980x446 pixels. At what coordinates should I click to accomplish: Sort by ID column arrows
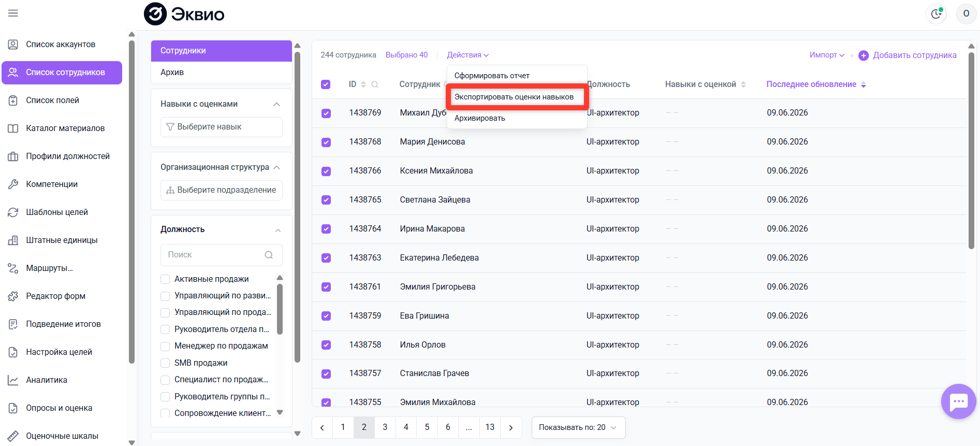pos(363,84)
